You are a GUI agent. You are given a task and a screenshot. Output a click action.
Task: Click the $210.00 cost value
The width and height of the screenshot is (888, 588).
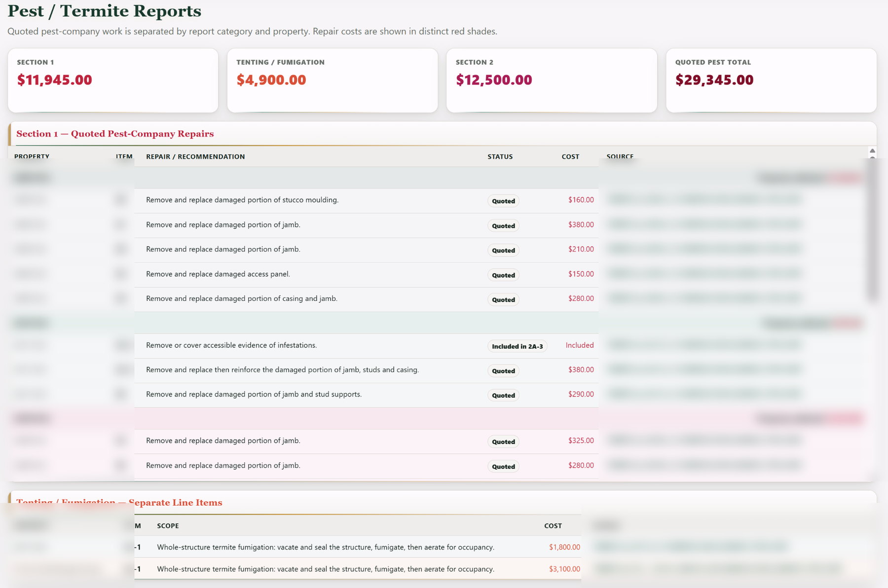pyautogui.click(x=581, y=249)
